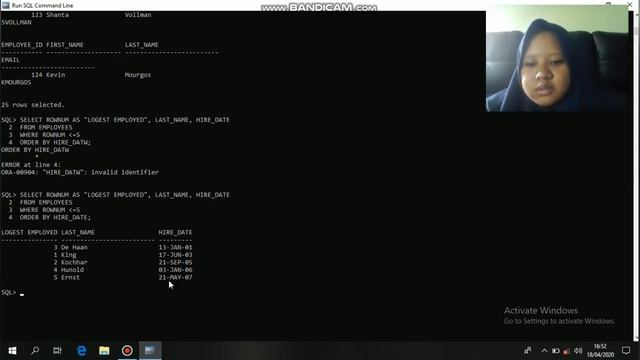640x360 pixels.
Task: Open volume speaker icon
Action: point(578,351)
